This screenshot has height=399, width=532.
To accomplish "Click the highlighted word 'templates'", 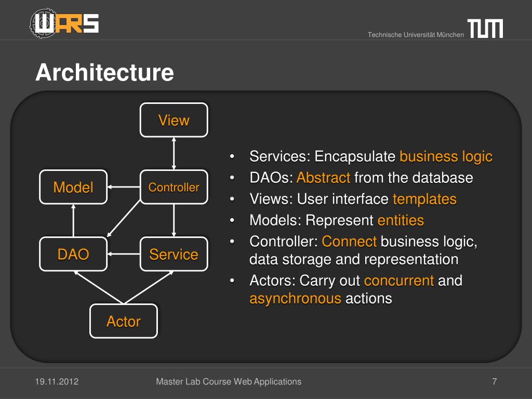I will coord(424,199).
